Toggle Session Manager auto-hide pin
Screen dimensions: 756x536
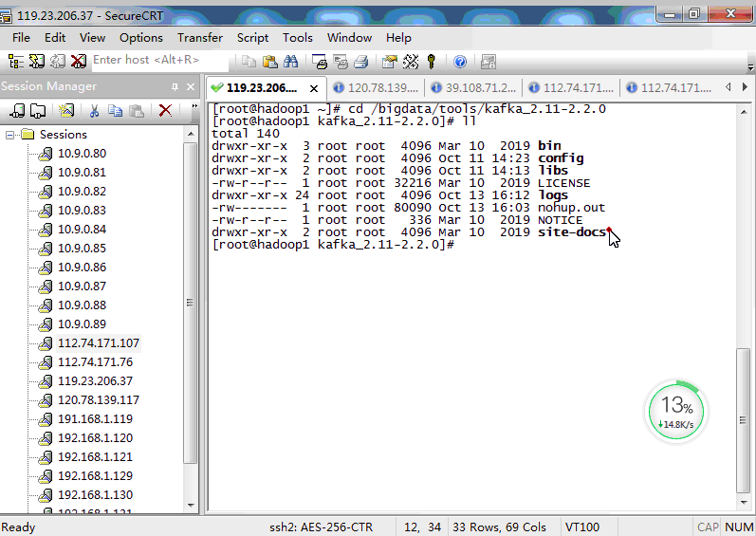(175, 86)
